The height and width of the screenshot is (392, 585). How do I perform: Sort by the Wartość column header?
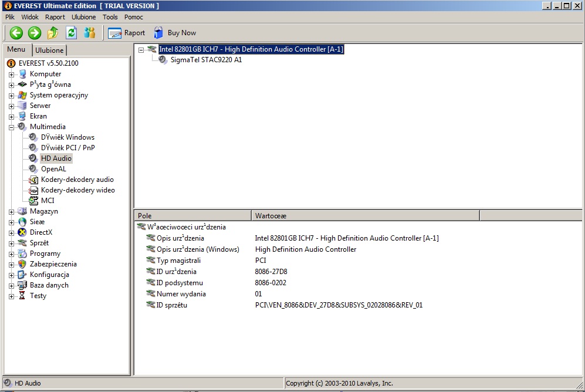click(x=365, y=215)
